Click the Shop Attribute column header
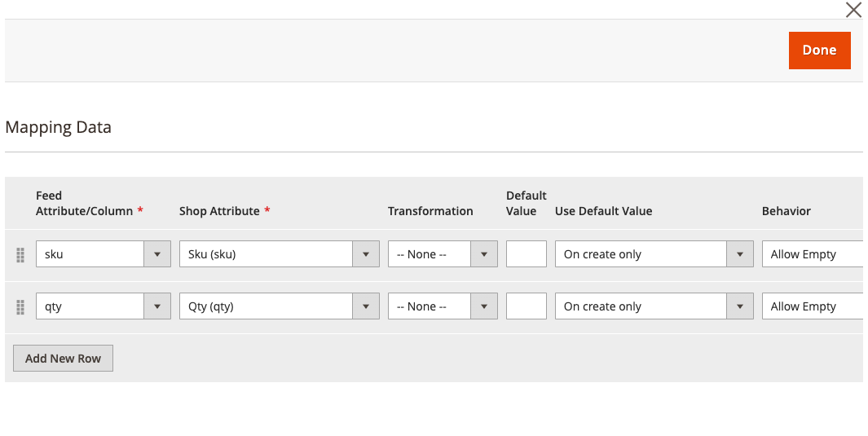This screenshot has width=868, height=436. [x=219, y=211]
